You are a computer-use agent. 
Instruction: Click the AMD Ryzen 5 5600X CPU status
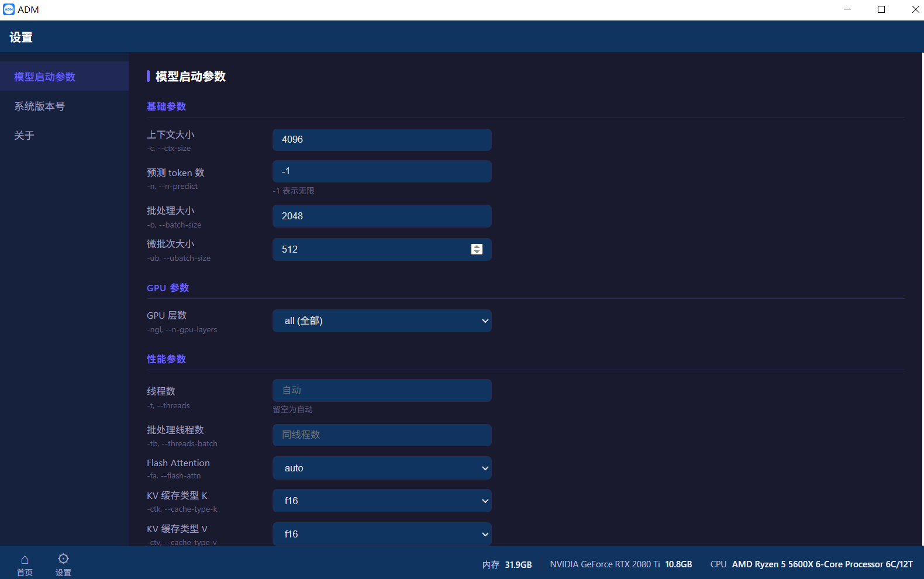pos(812,564)
